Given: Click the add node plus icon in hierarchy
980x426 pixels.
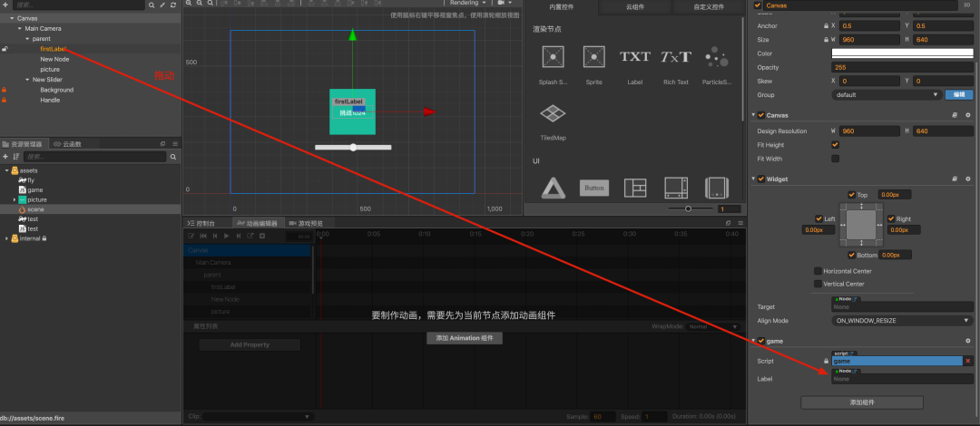Looking at the screenshot, I should click(5, 5).
